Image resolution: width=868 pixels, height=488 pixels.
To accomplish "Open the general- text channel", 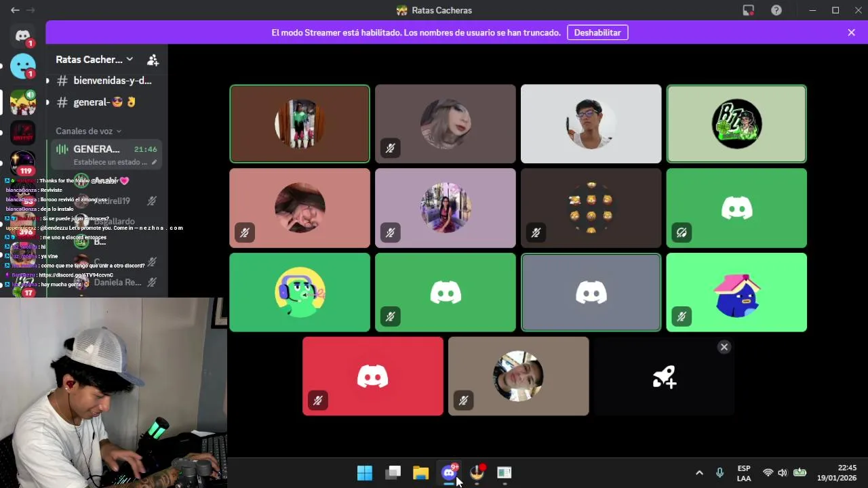I will [x=106, y=102].
